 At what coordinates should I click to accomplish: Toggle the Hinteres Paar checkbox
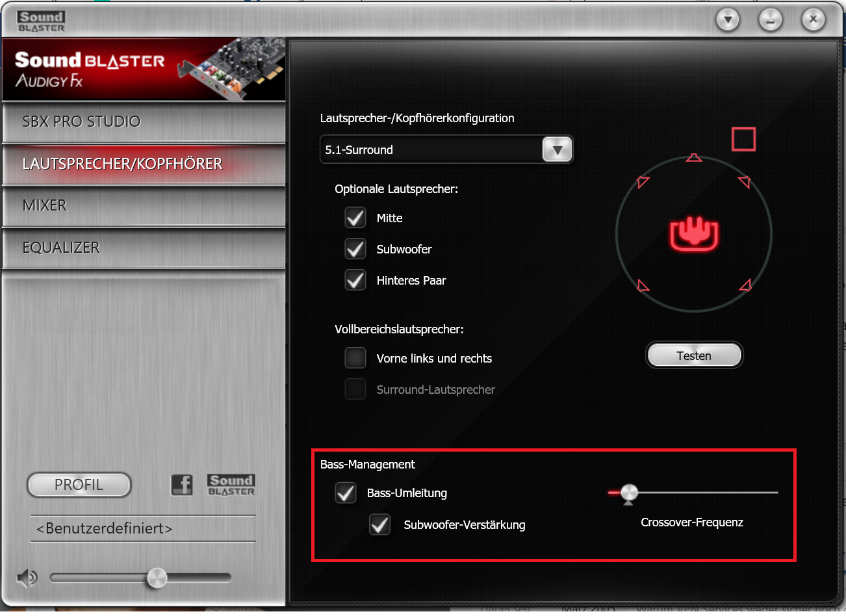pyautogui.click(x=355, y=280)
